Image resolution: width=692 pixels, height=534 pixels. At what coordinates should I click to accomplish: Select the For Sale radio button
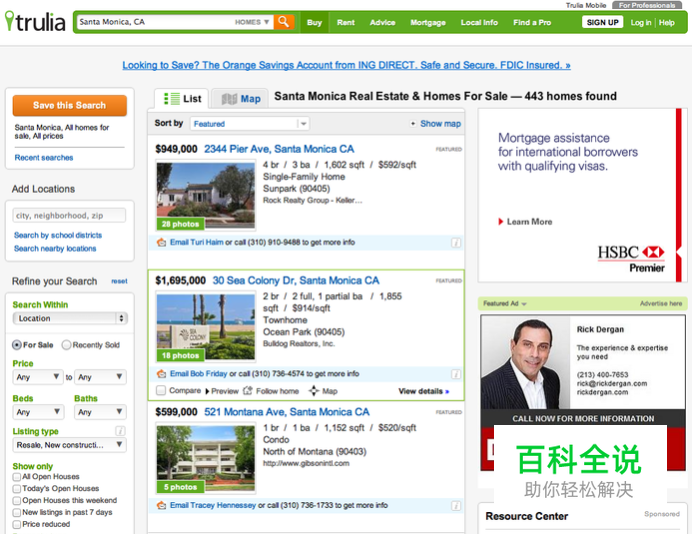[x=17, y=345]
